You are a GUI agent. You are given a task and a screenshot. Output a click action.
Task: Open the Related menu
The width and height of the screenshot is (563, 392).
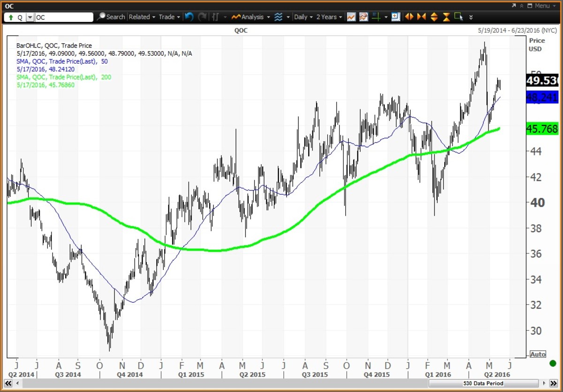(x=142, y=17)
